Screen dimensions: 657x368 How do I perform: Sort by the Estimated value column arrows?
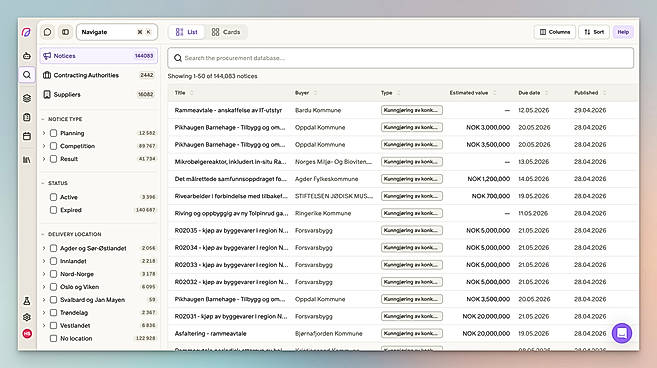(x=494, y=93)
